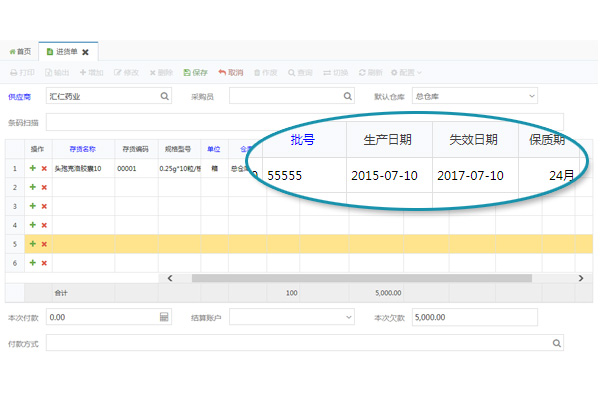Click the 本次欠款 field showing 5,000.00

[x=474, y=317]
